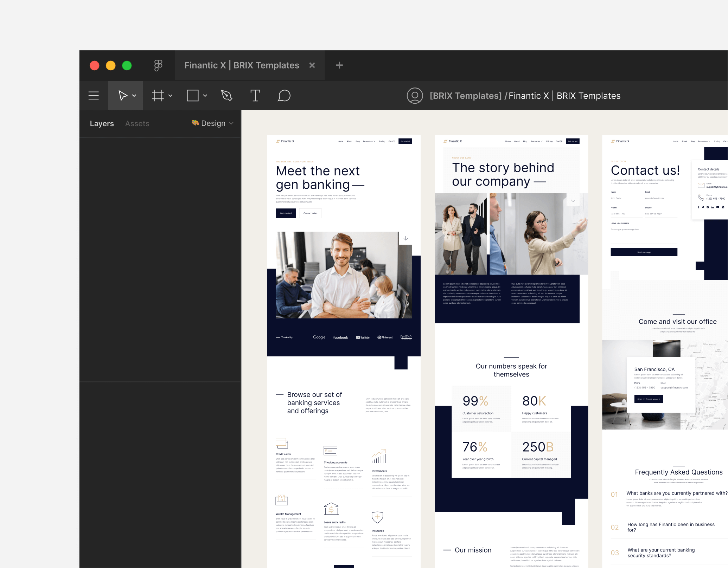Switch to the Assets tab
The width and height of the screenshot is (728, 568).
137,123
